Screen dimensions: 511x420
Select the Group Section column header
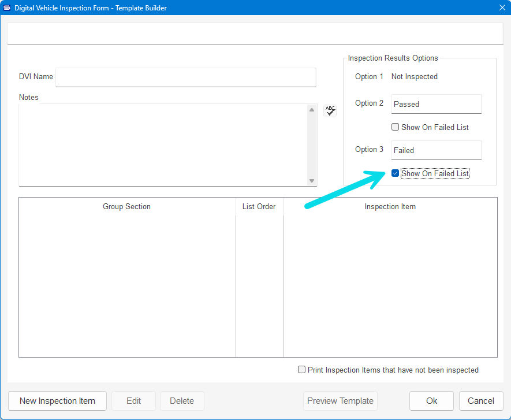point(126,207)
